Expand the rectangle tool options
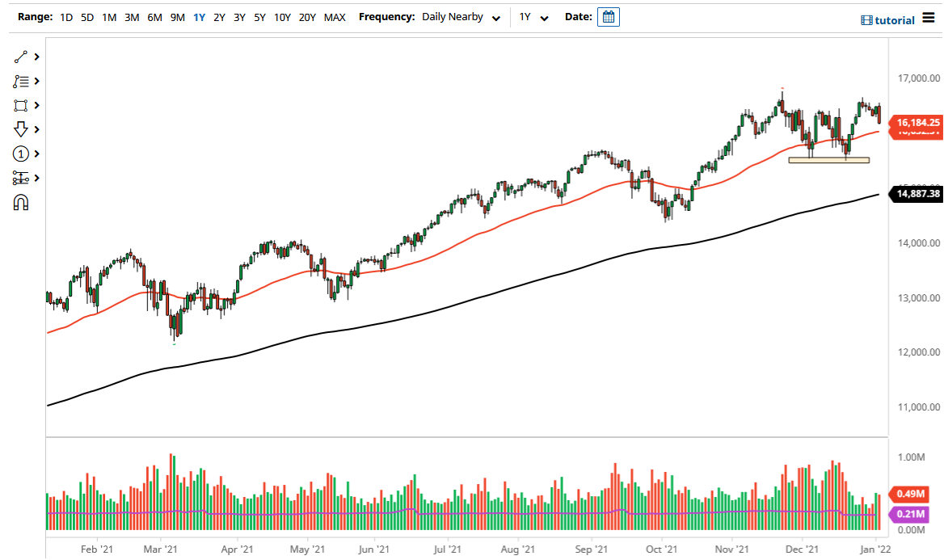This screenshot has height=560, width=944. [36, 105]
